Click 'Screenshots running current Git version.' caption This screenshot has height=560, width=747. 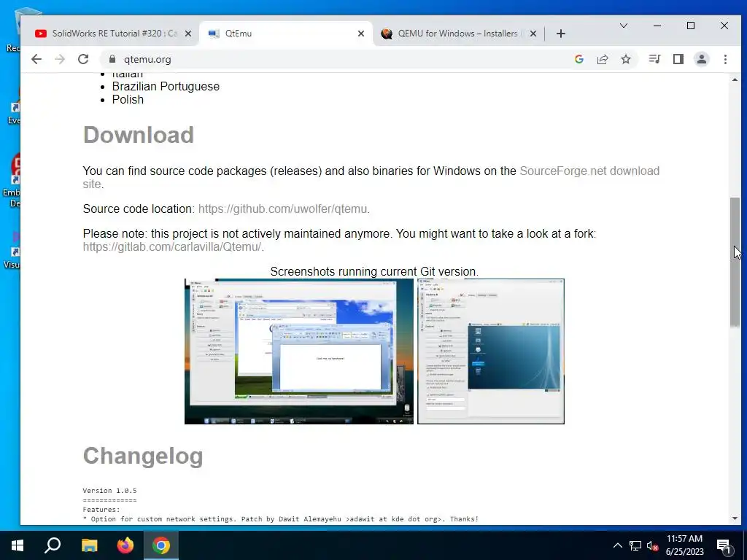click(x=374, y=271)
